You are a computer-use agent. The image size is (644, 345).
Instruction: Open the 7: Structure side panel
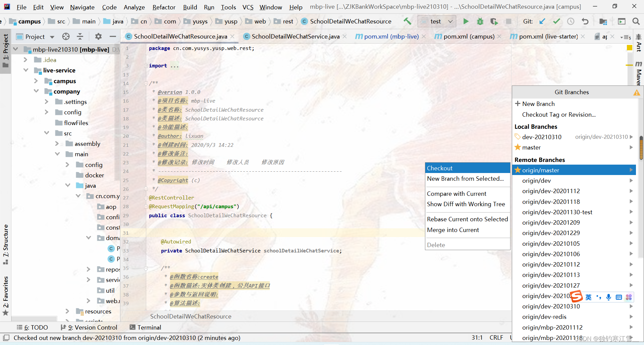tap(6, 244)
